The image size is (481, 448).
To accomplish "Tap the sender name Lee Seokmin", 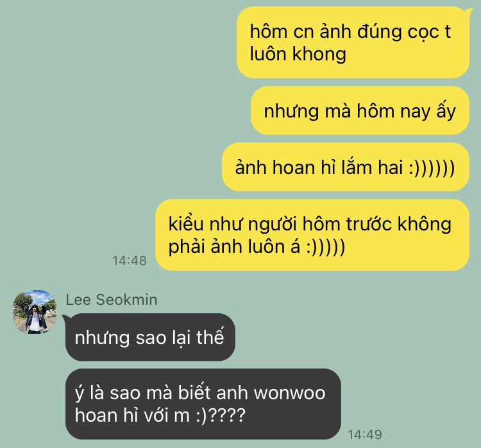I will tap(112, 300).
